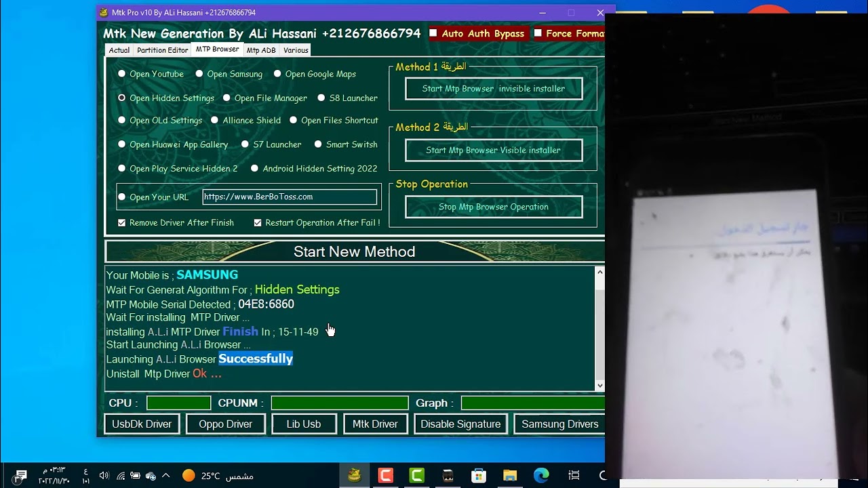Toggle Restart Operation After Fail checkbox
868x488 pixels.
click(x=258, y=223)
